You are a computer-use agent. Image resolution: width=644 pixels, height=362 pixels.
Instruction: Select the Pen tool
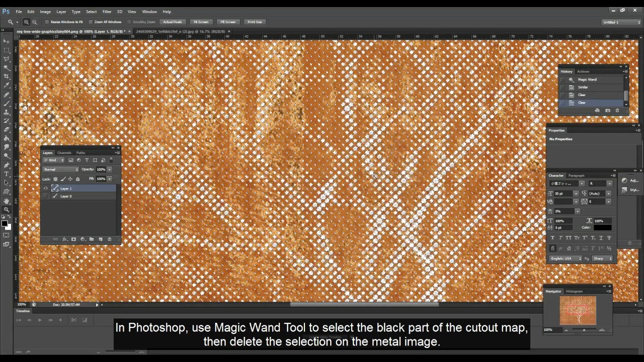(x=7, y=165)
